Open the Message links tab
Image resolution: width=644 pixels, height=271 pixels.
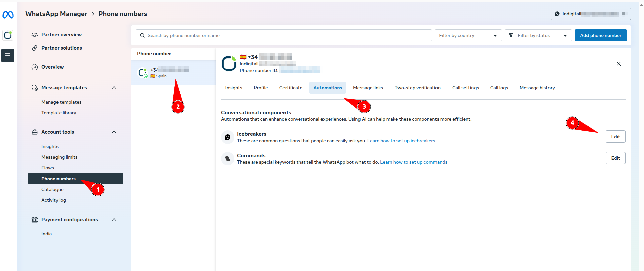[368, 88]
